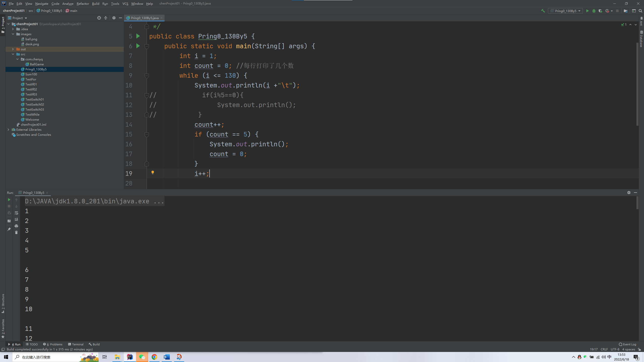Open the VCS menu
644x362 pixels.
click(x=125, y=4)
